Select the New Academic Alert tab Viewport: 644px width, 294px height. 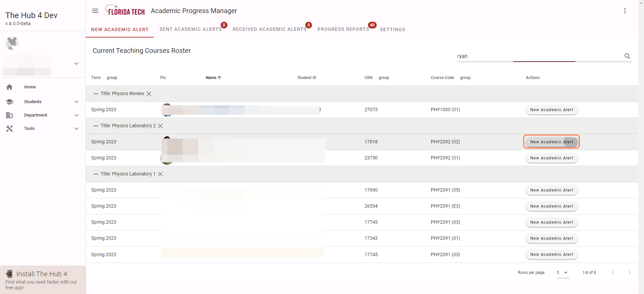coord(120,29)
